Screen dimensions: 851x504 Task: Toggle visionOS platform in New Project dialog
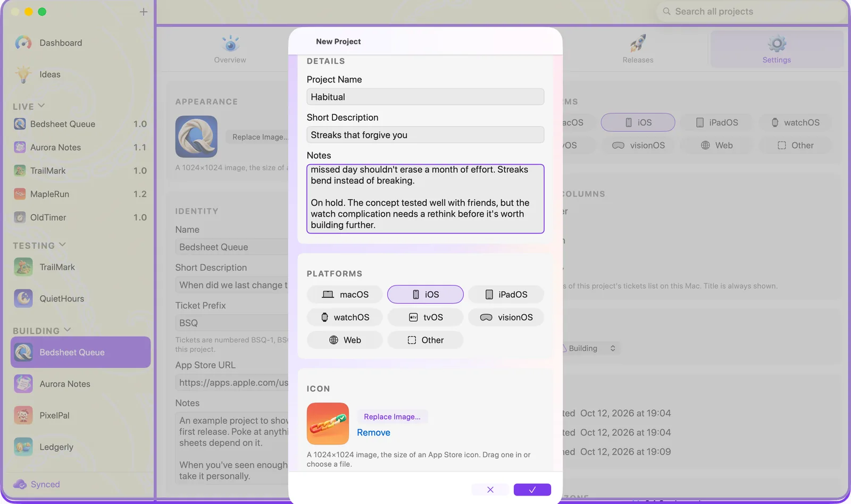click(x=506, y=317)
